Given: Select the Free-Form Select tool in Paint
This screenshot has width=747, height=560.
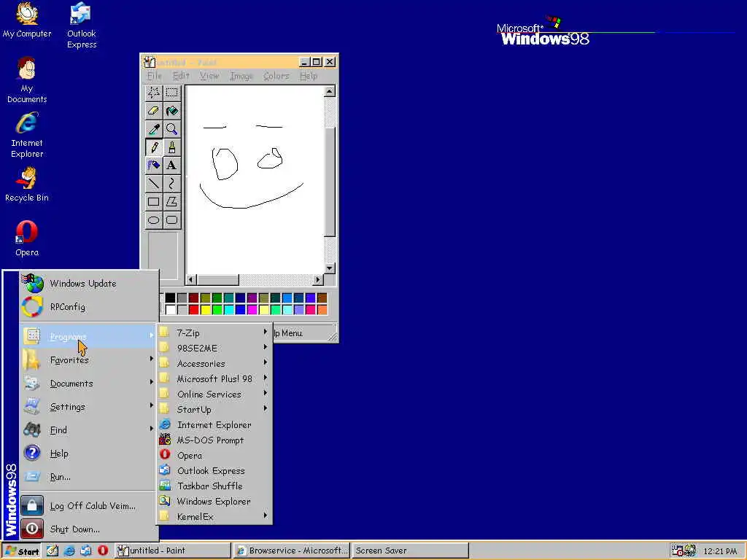Looking at the screenshot, I should (153, 93).
